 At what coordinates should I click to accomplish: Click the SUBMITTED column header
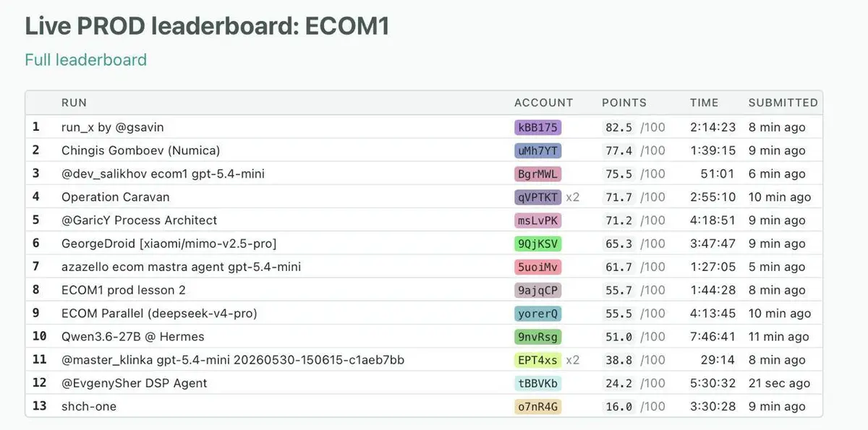point(783,103)
